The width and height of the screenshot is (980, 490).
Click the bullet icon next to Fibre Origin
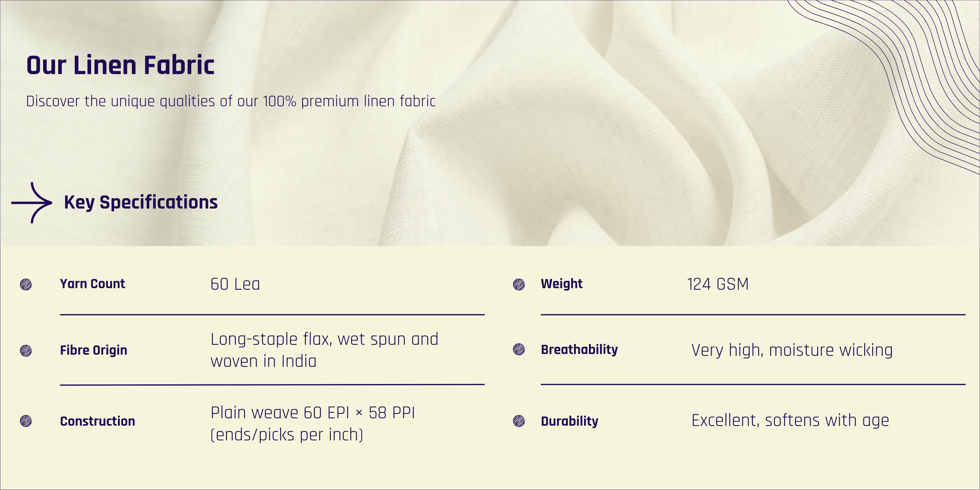pos(26,350)
